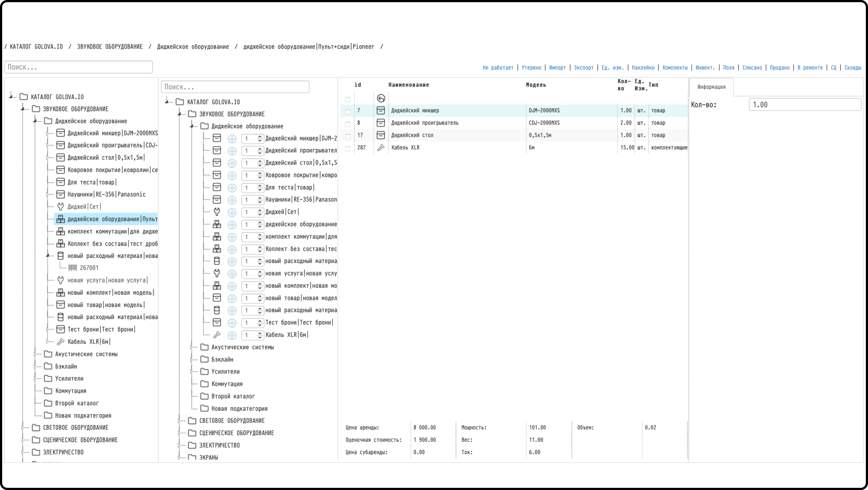The height and width of the screenshot is (490, 868).
Task: Check the box for item id 7
Action: 348,112
